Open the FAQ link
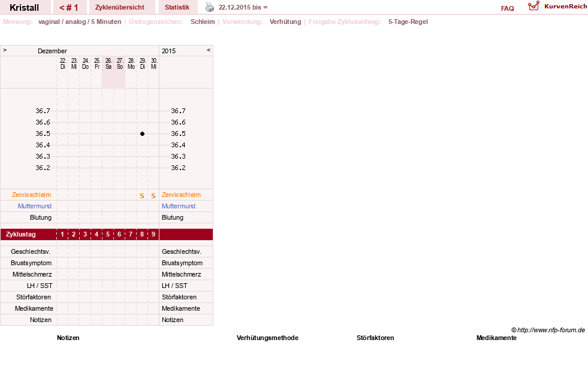This screenshot has width=588, height=373. 507,8
